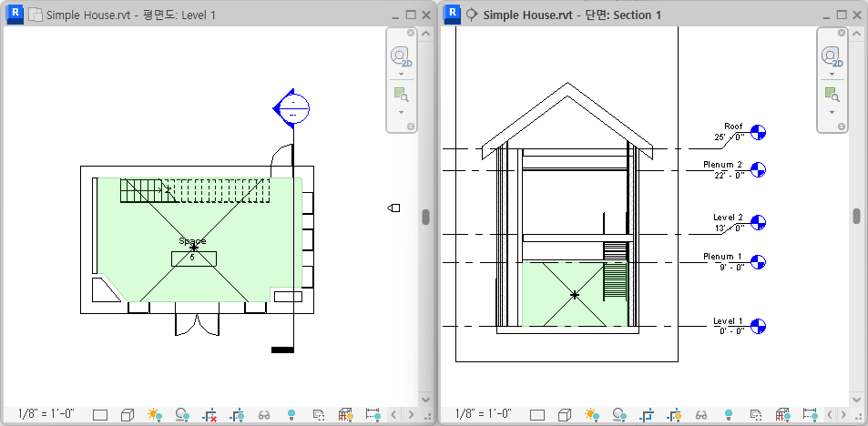Image resolution: width=868 pixels, height=426 pixels.
Task: Expand zoom options dropdown in Section 1 view
Action: click(x=832, y=112)
